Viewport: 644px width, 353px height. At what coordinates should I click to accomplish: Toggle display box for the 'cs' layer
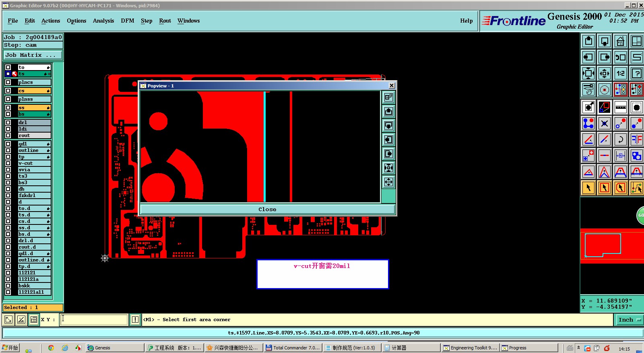(x=8, y=91)
